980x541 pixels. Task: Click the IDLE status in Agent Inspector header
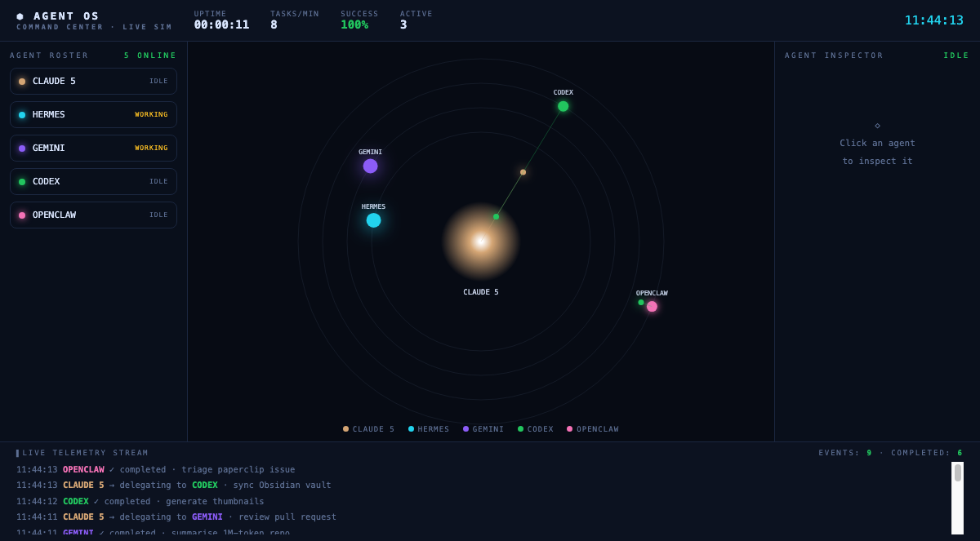[x=956, y=55]
